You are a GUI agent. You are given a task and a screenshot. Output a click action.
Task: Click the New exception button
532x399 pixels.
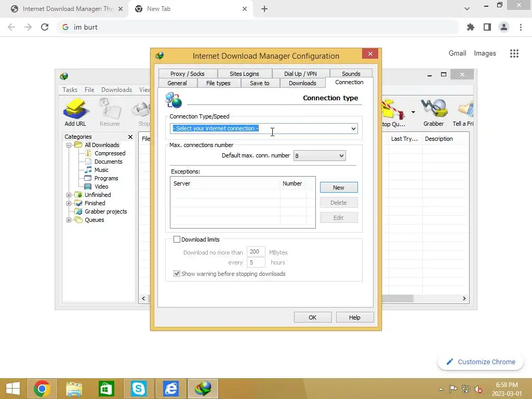coord(339,188)
